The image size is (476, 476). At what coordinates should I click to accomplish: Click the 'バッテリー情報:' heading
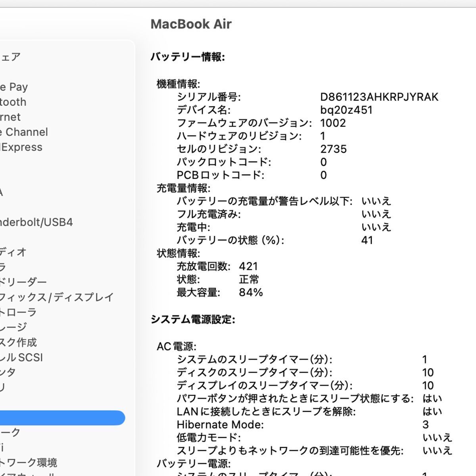point(188,57)
